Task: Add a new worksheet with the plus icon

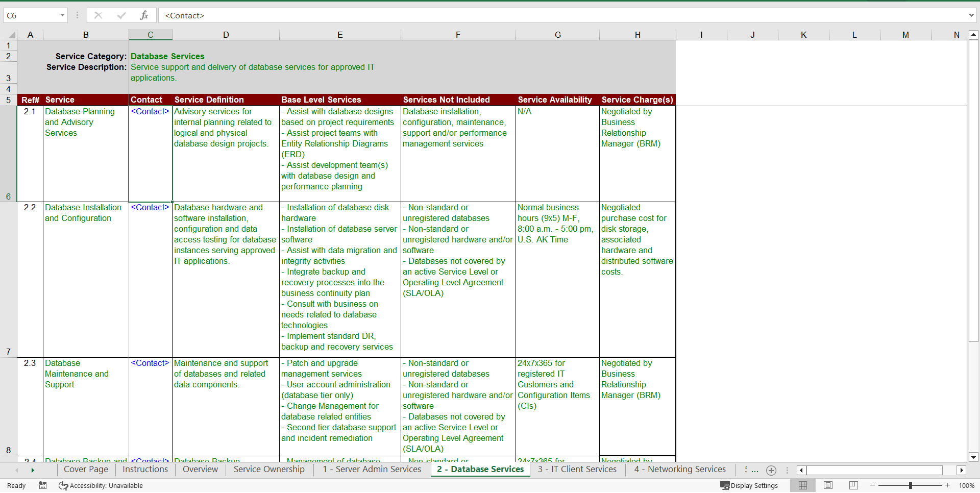Action: click(x=771, y=471)
